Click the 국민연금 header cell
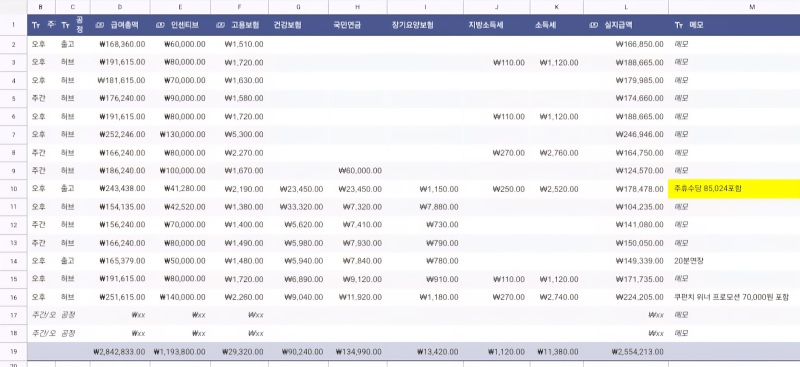Image resolution: width=800 pixels, height=367 pixels. 358,25
